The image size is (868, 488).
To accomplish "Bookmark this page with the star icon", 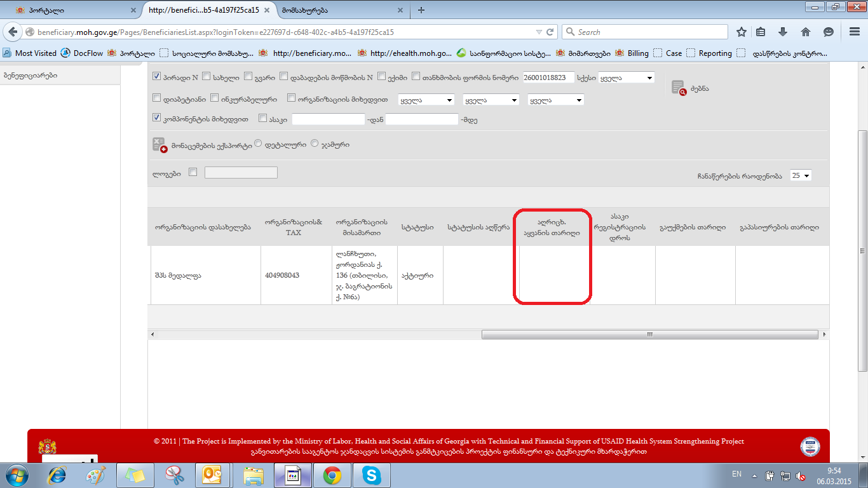I will click(x=741, y=32).
